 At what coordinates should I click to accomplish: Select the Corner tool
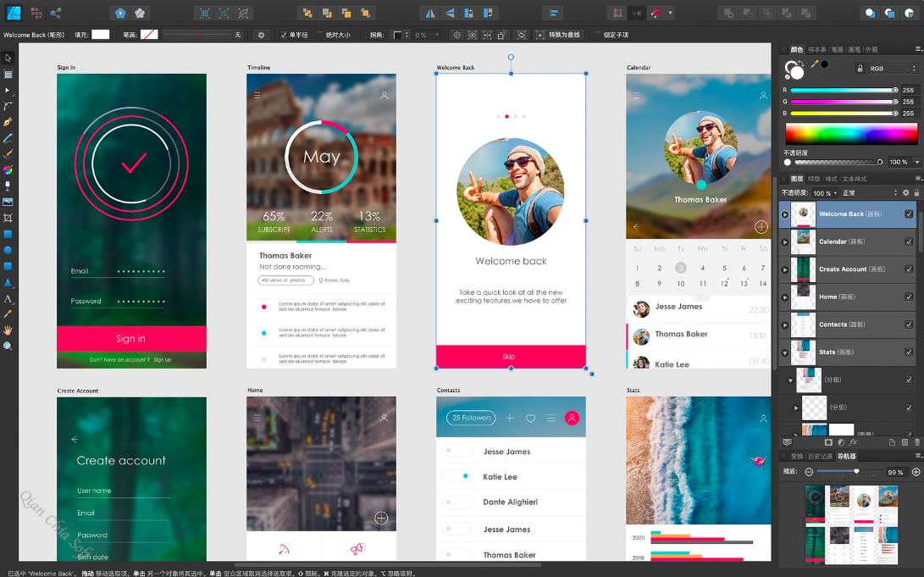tap(8, 106)
